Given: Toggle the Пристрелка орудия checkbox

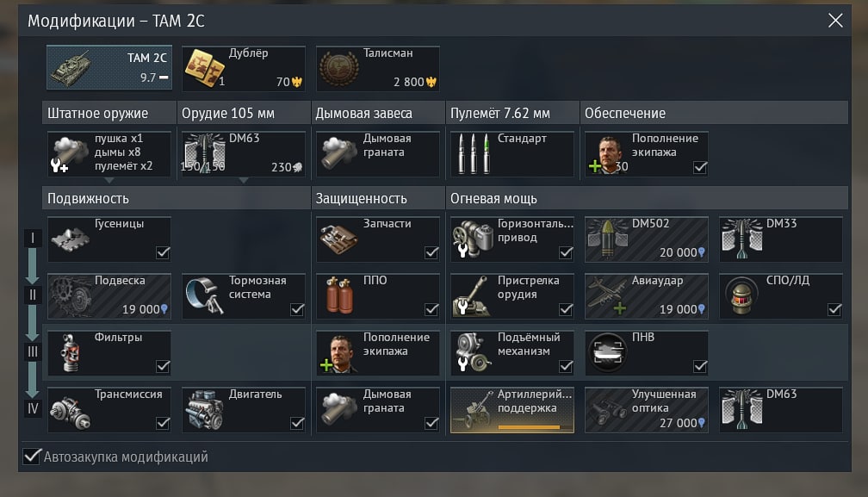Looking at the screenshot, I should [566, 309].
